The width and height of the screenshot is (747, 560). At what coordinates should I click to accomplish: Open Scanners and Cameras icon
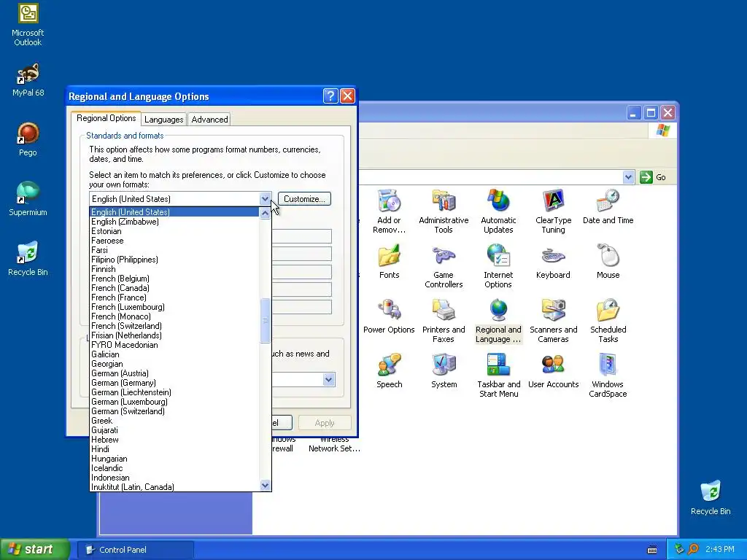pyautogui.click(x=553, y=320)
